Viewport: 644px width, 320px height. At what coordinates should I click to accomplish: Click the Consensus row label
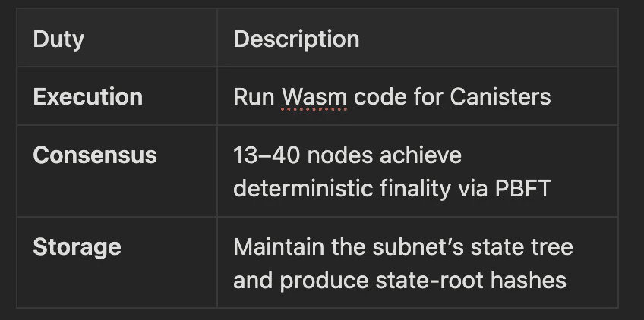[95, 155]
